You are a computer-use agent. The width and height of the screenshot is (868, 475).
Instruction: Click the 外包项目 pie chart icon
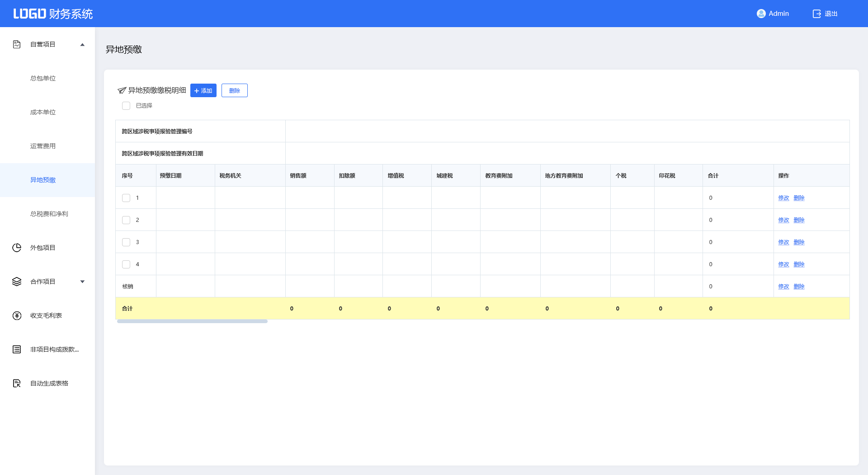(17, 248)
